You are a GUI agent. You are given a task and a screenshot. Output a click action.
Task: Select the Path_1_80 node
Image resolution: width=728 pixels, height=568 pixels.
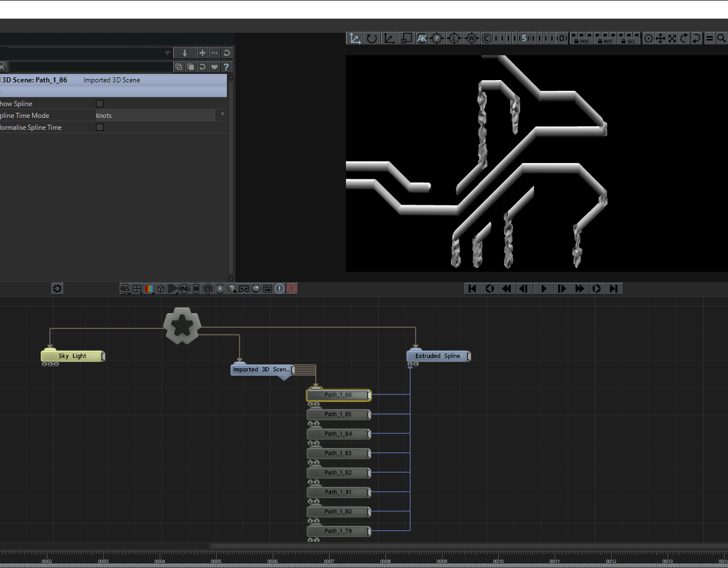[339, 512]
